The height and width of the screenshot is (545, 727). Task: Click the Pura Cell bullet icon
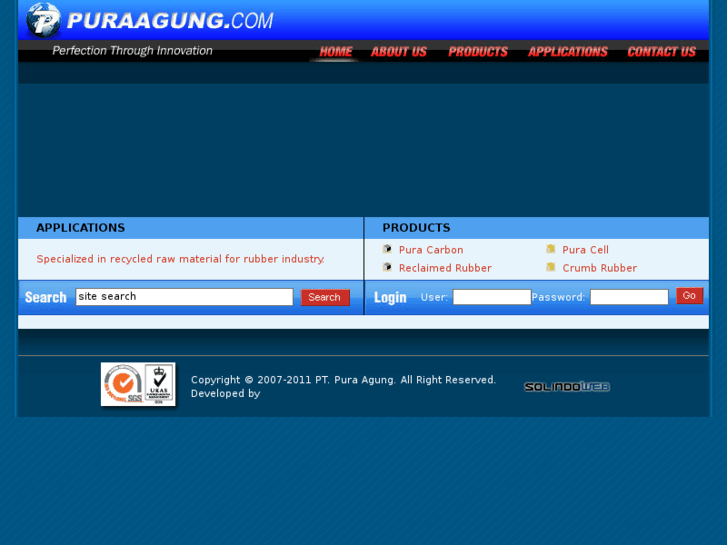[x=551, y=249]
